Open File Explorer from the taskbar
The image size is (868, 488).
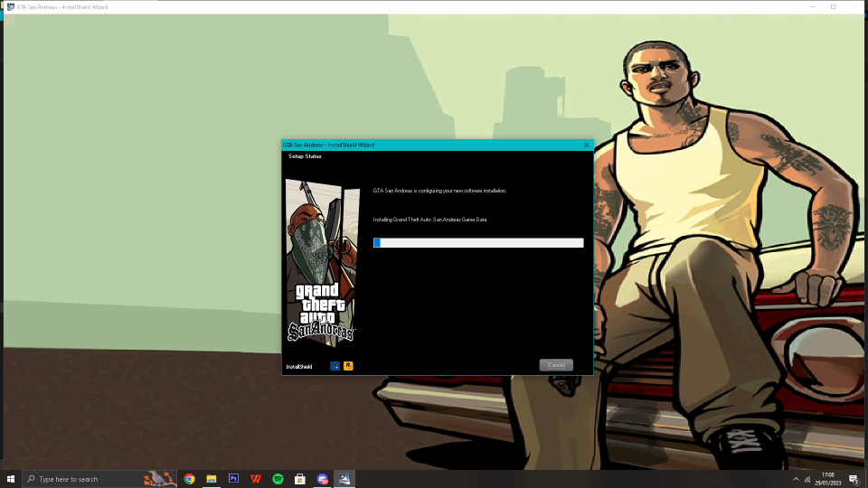[x=212, y=479]
